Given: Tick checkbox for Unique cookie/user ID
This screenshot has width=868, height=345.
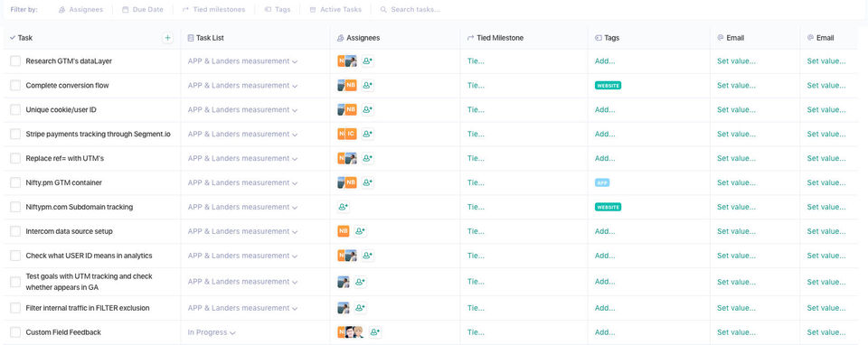Looking at the screenshot, I should (x=15, y=110).
